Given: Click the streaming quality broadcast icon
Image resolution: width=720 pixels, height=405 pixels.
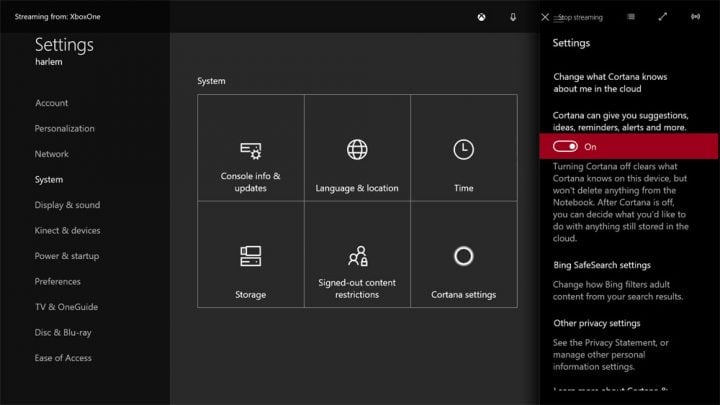Looking at the screenshot, I should coord(695,17).
